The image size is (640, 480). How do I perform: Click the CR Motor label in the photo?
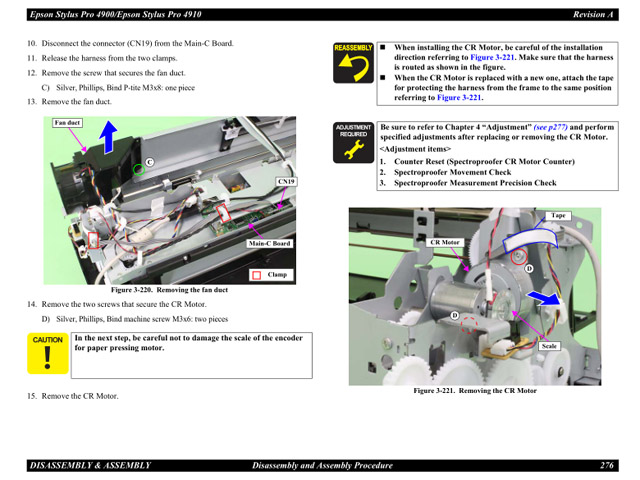point(444,243)
